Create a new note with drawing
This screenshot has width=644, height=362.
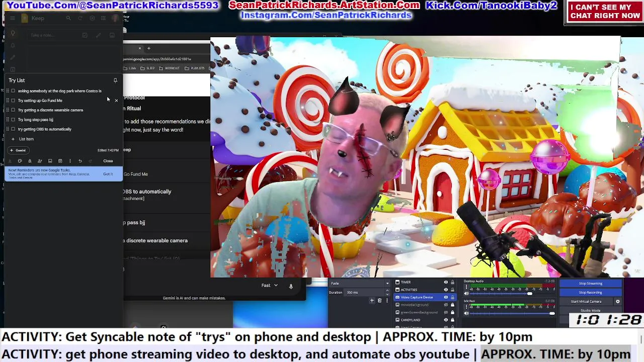click(99, 35)
